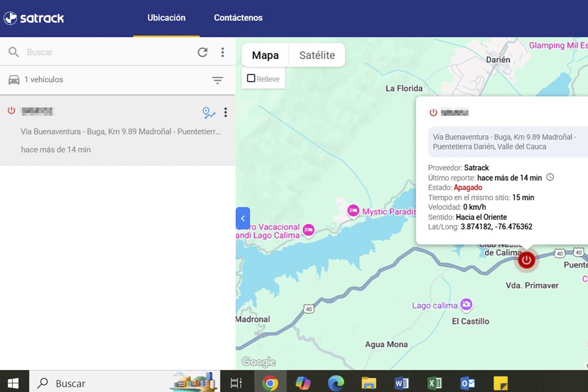
Task: Select the vehicle address list entry
Action: click(120, 132)
